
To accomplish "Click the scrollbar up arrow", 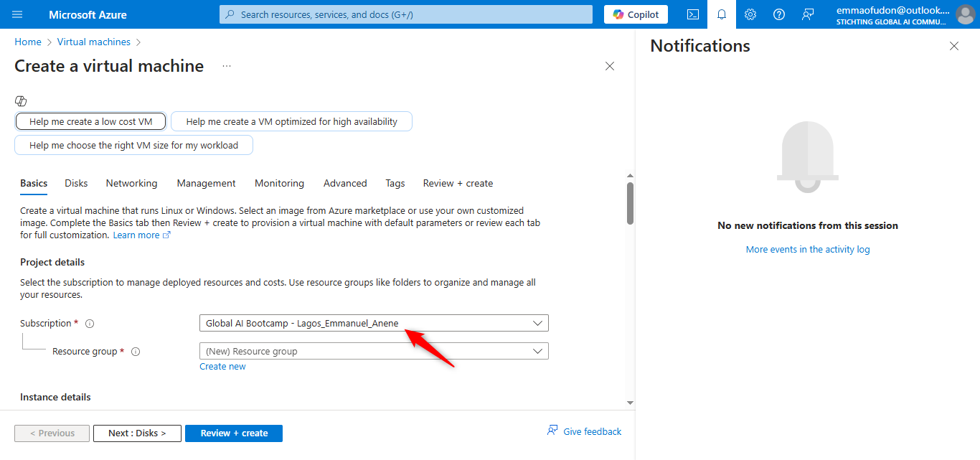I will point(630,175).
